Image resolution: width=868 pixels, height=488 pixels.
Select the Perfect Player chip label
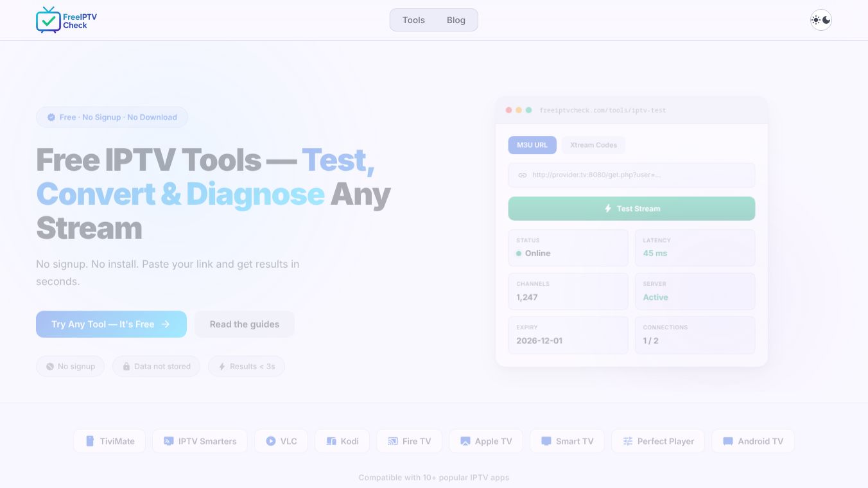[666, 441]
